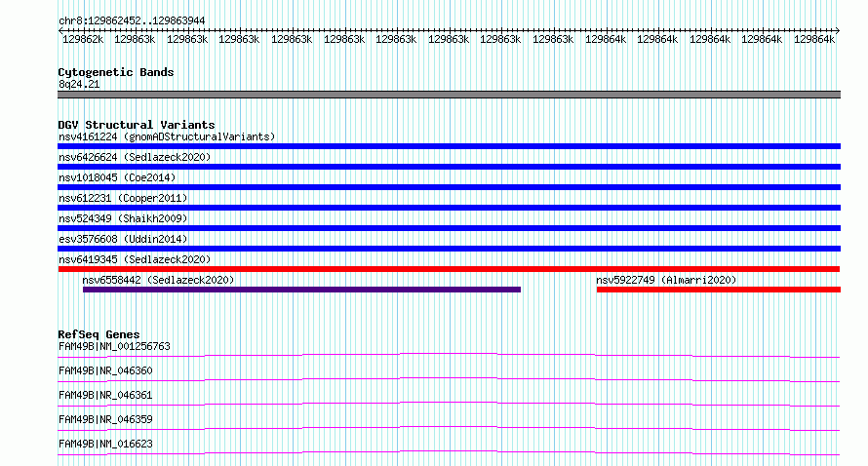Select the nsv6426624 (Sedlazeck2020) variant label

pos(135,157)
